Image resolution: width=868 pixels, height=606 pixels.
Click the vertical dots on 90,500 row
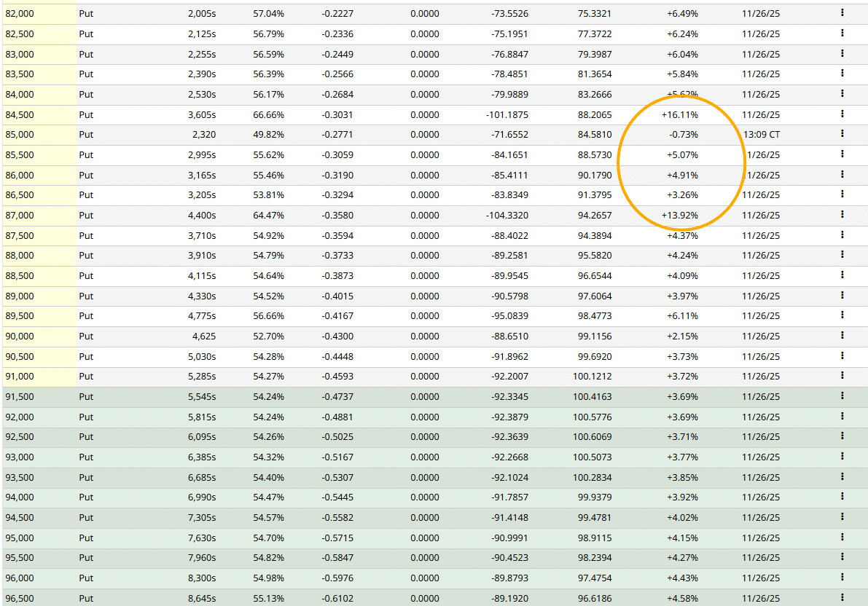pyautogui.click(x=842, y=356)
